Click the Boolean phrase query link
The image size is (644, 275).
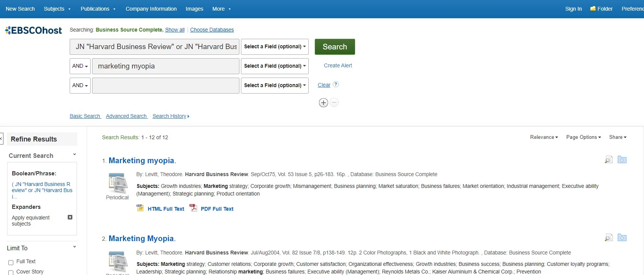pyautogui.click(x=42, y=190)
